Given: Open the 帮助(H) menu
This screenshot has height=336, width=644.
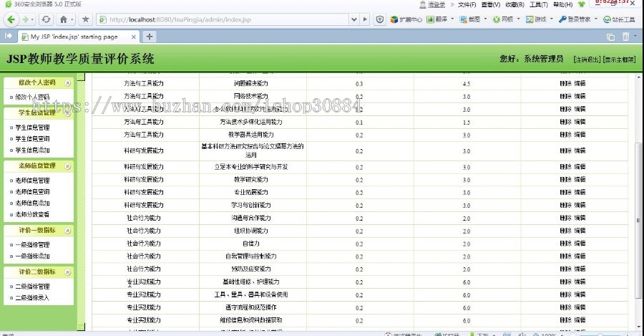Looking at the screenshot, I should 562,4.
